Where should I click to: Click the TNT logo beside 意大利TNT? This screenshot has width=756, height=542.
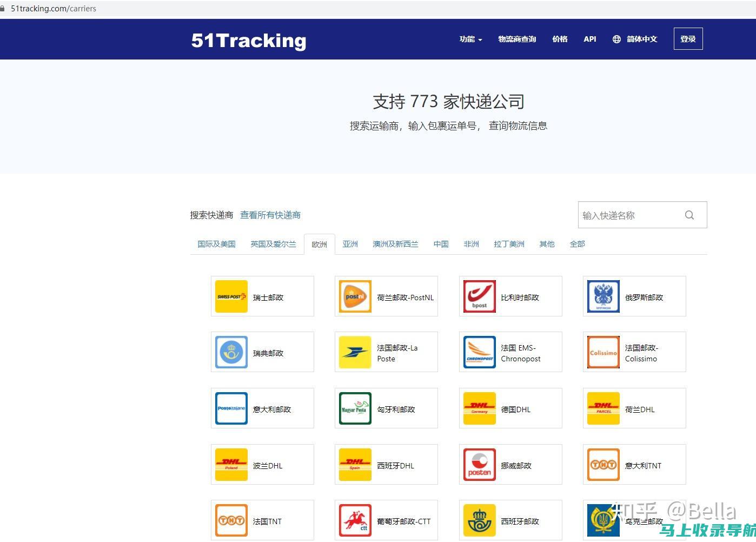(604, 465)
